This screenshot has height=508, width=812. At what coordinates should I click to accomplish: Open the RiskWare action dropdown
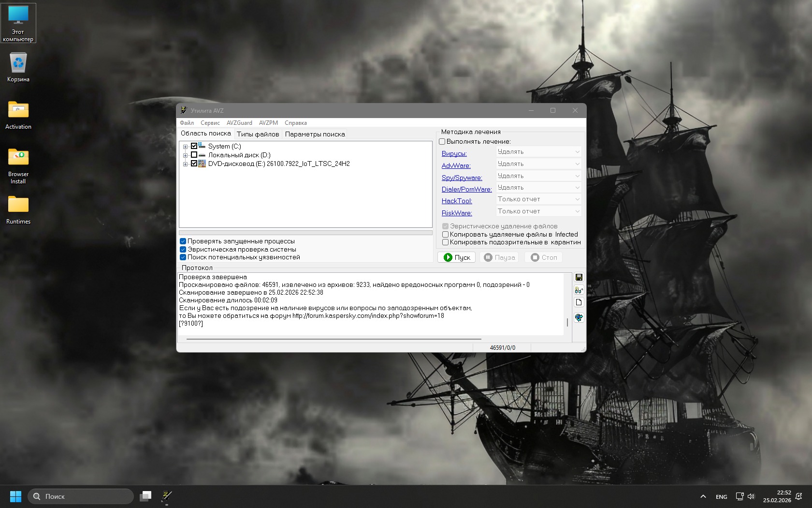538,211
